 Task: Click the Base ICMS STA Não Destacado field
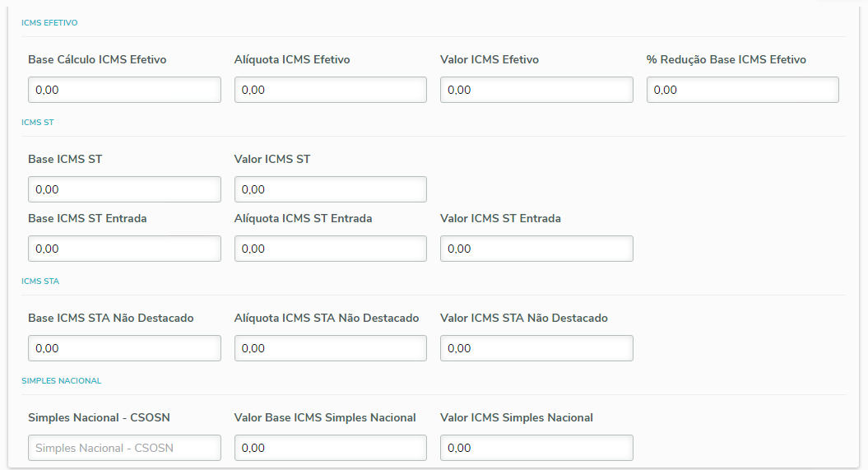click(124, 348)
